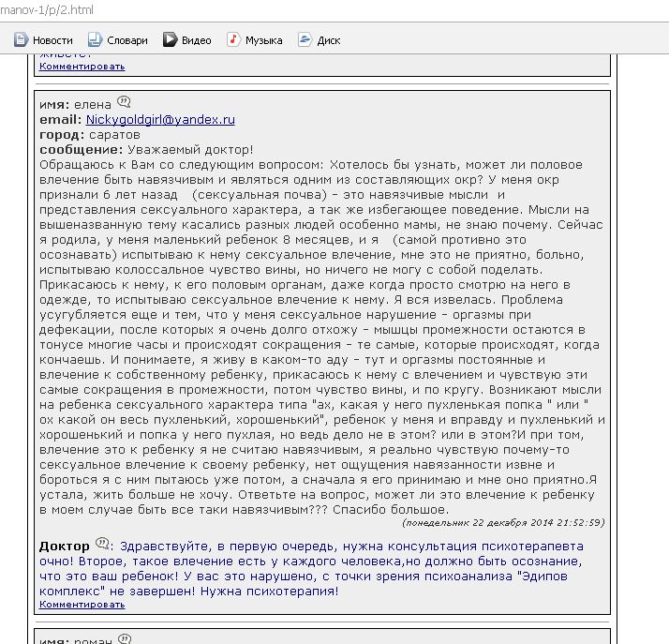Click quote icon next to Доктор

click(102, 544)
